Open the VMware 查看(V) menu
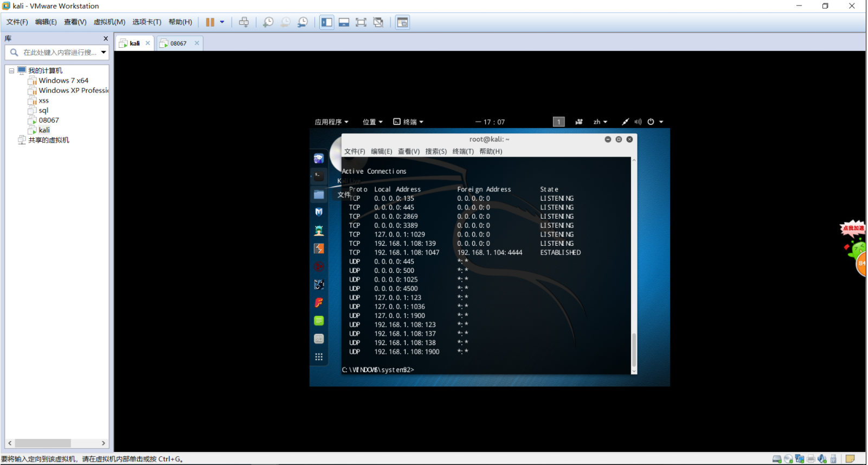 click(75, 22)
